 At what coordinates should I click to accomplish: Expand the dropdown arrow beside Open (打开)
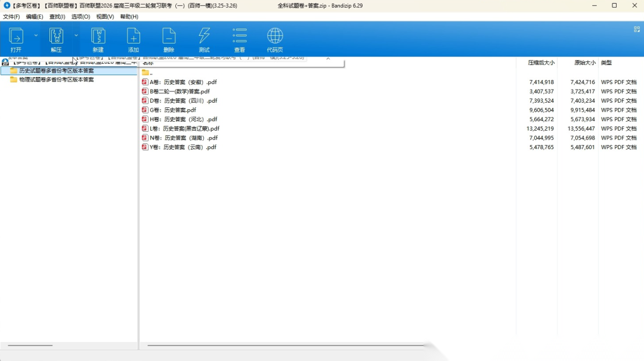pos(36,36)
